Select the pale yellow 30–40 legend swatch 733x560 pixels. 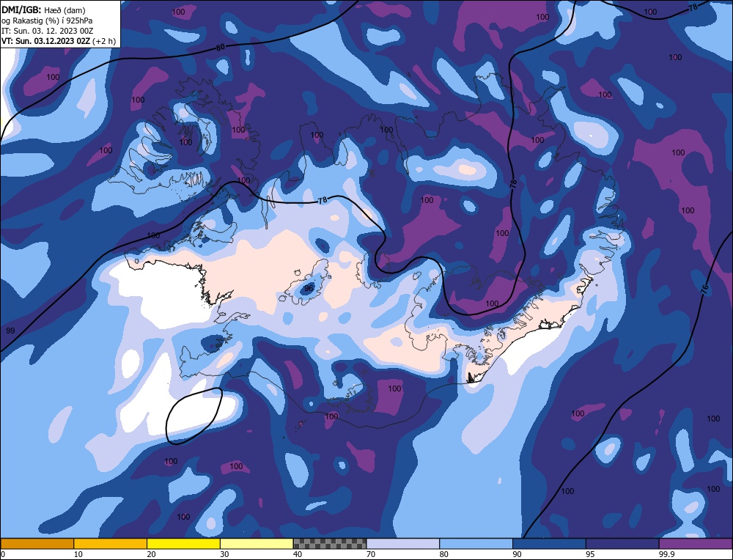coord(257,543)
